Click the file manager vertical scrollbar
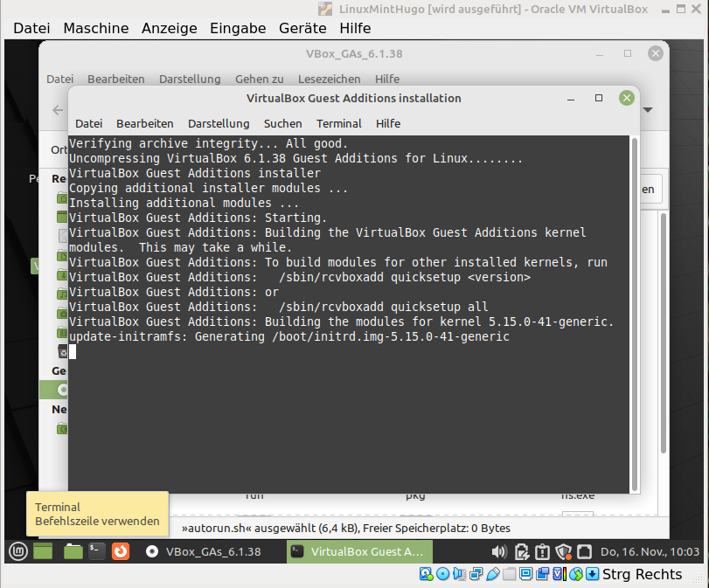Image resolution: width=709 pixels, height=588 pixels. [664, 332]
